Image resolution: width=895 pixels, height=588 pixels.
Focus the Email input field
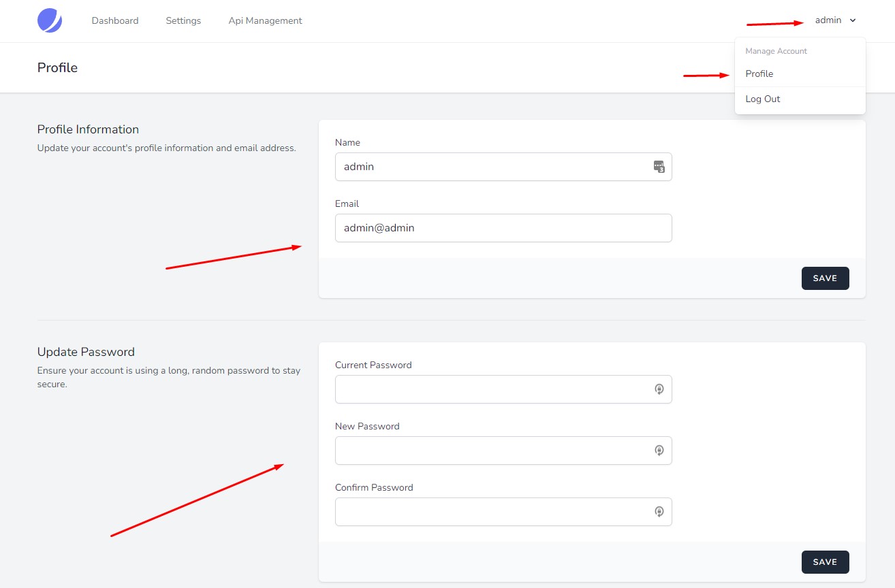[x=503, y=228]
